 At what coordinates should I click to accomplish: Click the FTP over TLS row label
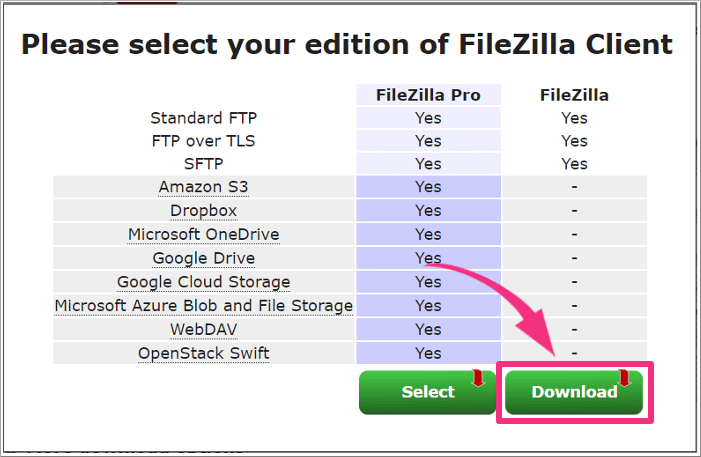[x=203, y=141]
